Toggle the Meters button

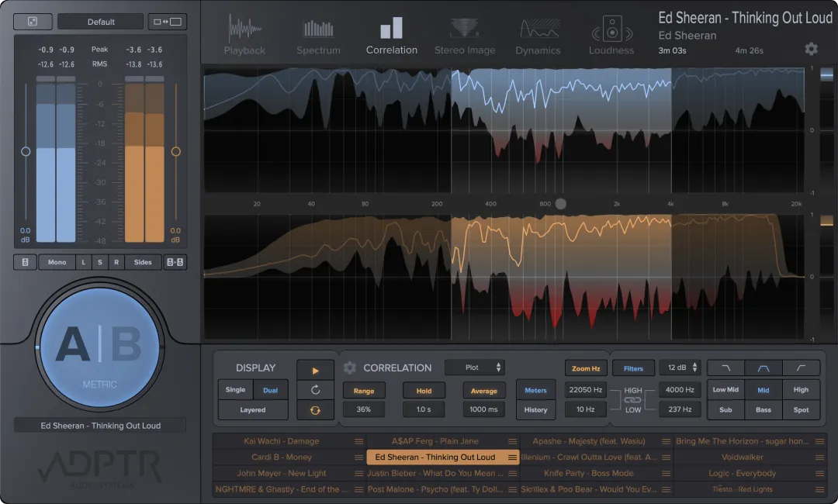pyautogui.click(x=535, y=390)
